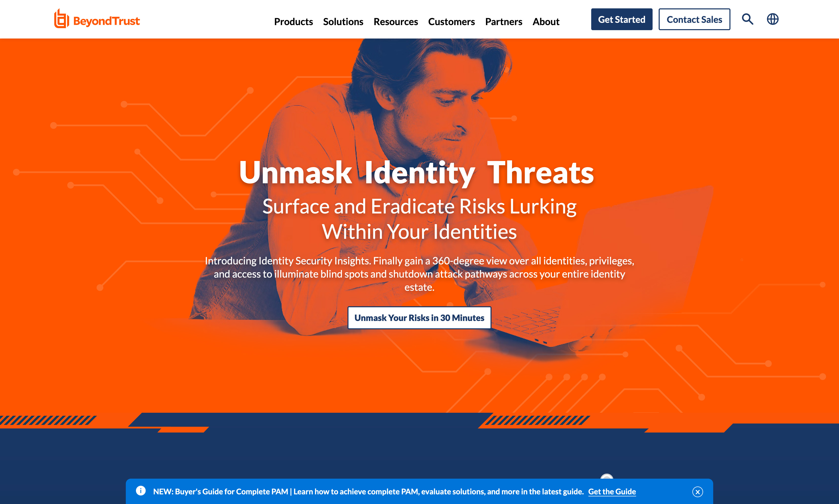
Task: Open the globe language selector
Action: click(x=773, y=19)
